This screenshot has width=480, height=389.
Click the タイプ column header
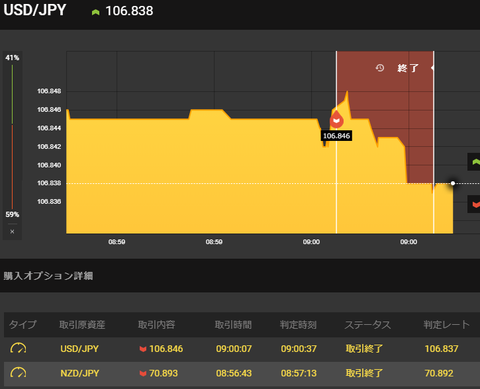23,324
